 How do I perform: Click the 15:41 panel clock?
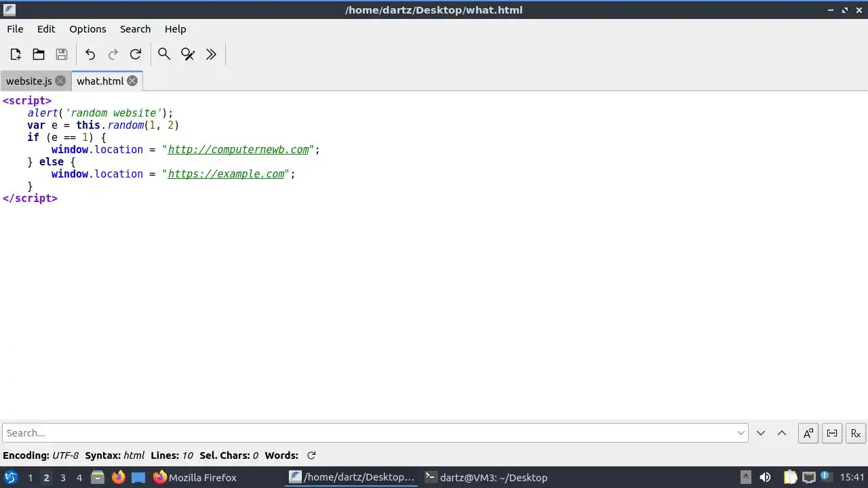[852, 477]
